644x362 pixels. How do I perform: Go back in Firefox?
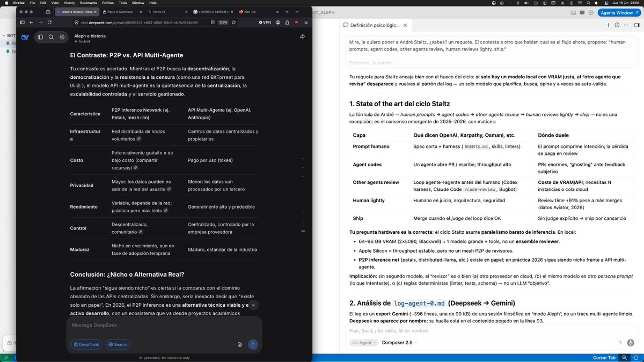click(x=31, y=23)
